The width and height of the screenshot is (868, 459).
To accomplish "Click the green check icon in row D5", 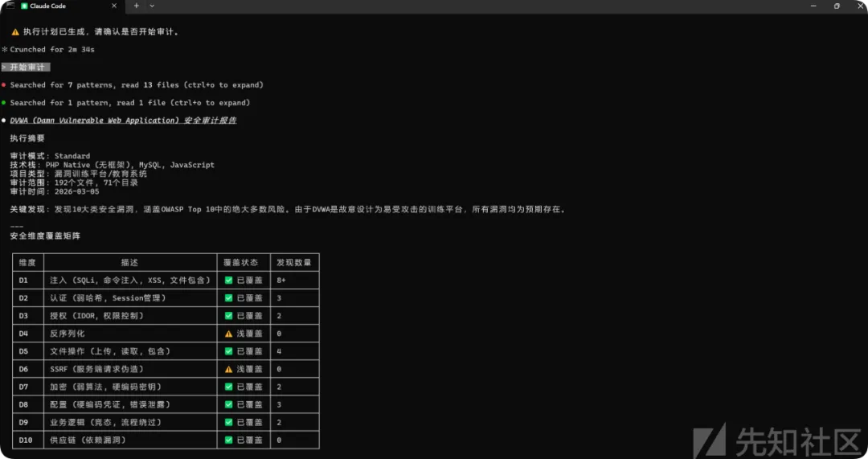I will click(228, 351).
